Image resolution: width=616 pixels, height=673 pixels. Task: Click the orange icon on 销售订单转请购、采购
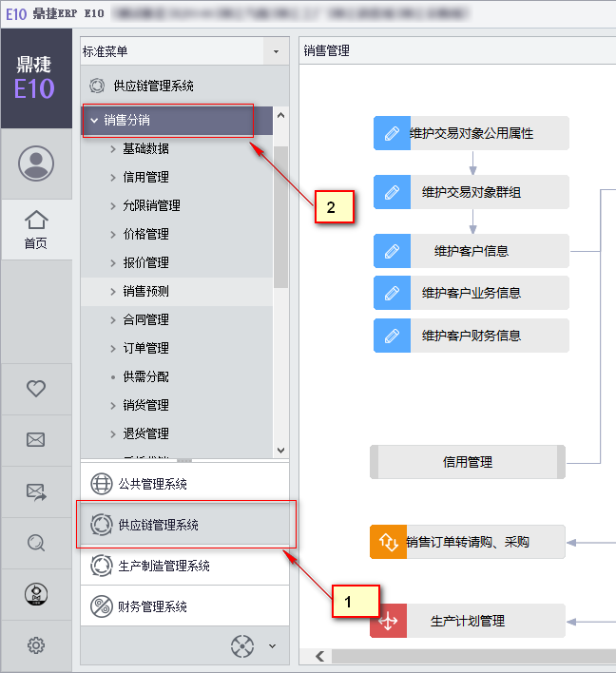[388, 542]
